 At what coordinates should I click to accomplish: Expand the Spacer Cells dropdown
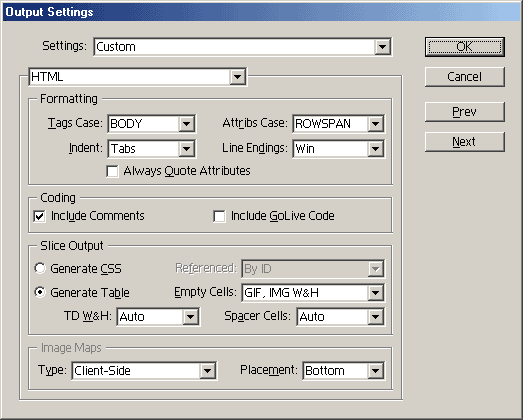point(341,317)
